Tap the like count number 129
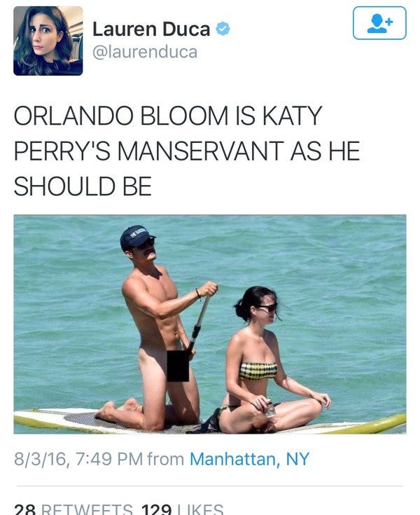This screenshot has height=515, width=420. coord(157,509)
